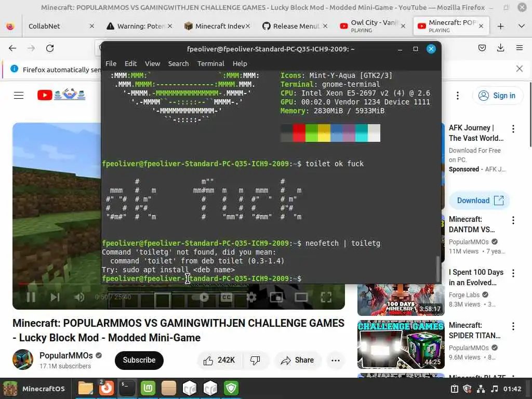Open options for the DANTDM VS video

click(513, 220)
